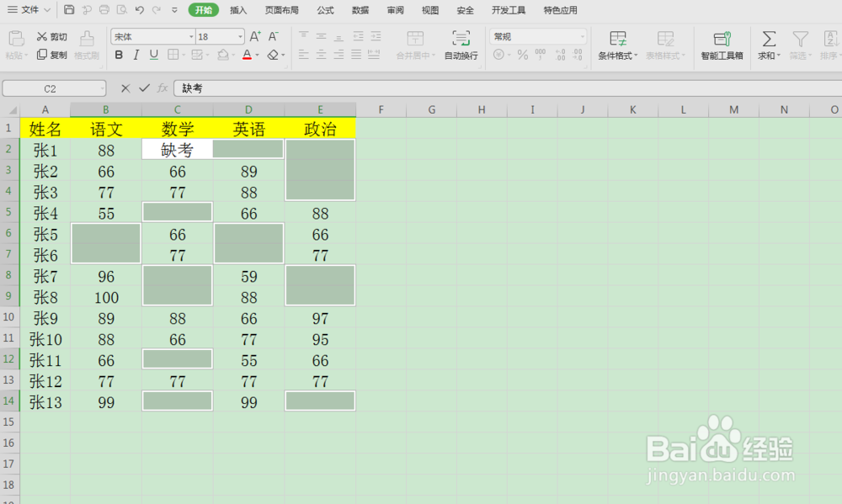
Task: Click the Filter (筛选) funnel icon
Action: 800,40
